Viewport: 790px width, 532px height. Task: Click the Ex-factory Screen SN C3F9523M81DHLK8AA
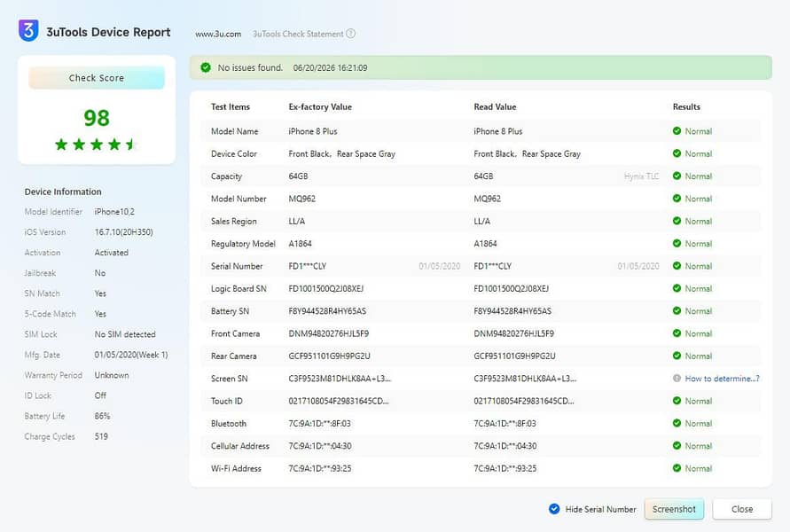click(x=340, y=379)
